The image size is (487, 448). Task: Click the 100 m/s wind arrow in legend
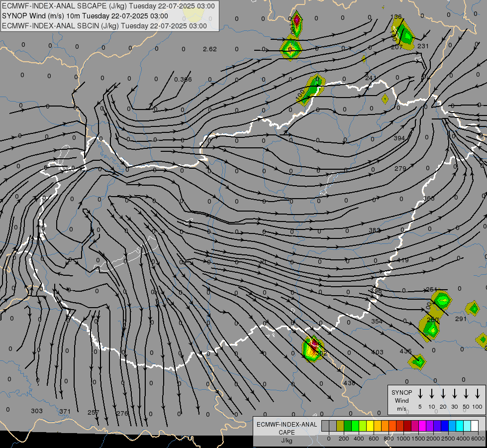tap(478, 394)
